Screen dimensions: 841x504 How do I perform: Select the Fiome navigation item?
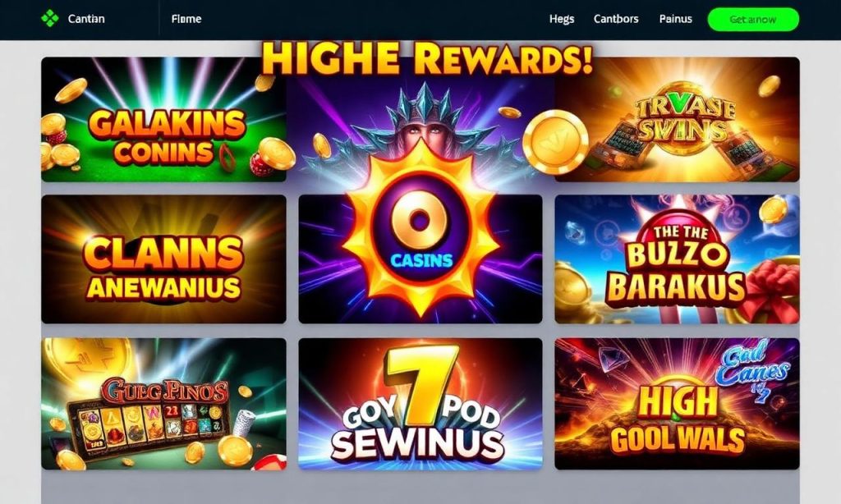click(x=186, y=19)
